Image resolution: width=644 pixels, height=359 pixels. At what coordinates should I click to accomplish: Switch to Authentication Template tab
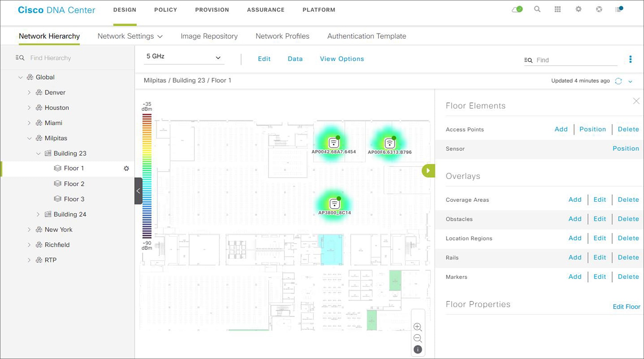[367, 36]
